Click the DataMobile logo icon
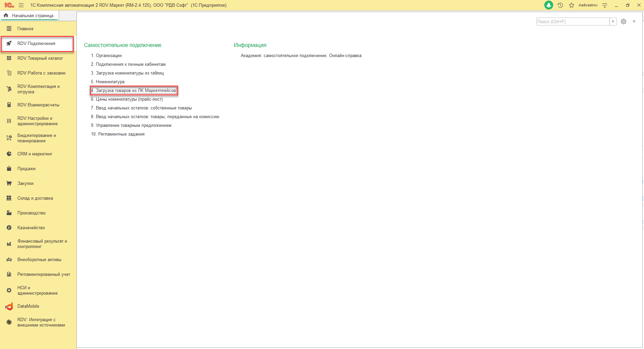The image size is (644, 349). coord(9,306)
